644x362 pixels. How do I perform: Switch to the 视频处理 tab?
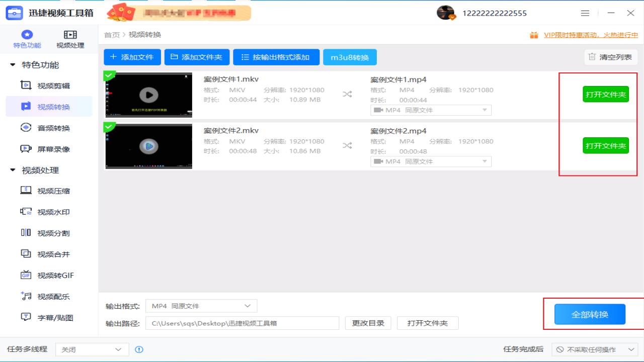pyautogui.click(x=70, y=39)
